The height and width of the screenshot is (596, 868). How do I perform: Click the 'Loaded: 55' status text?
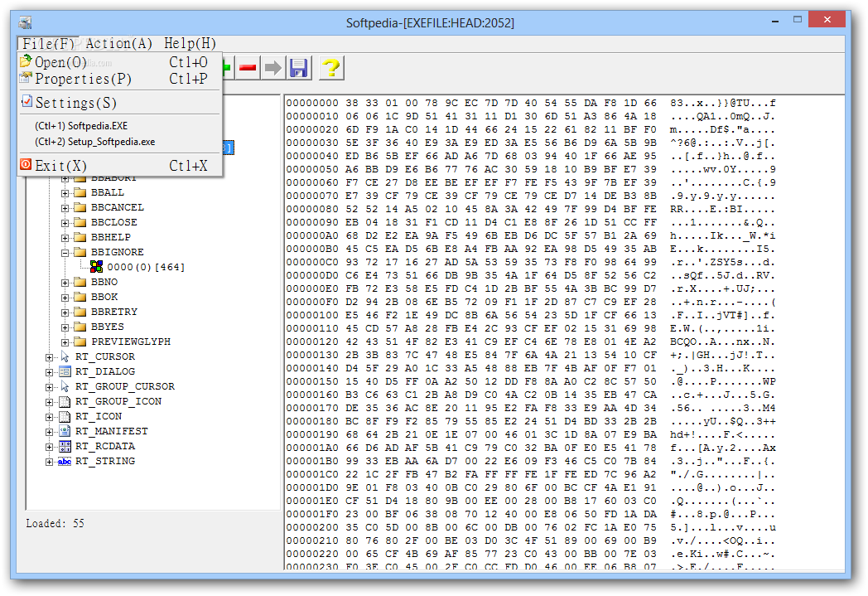coord(55,523)
